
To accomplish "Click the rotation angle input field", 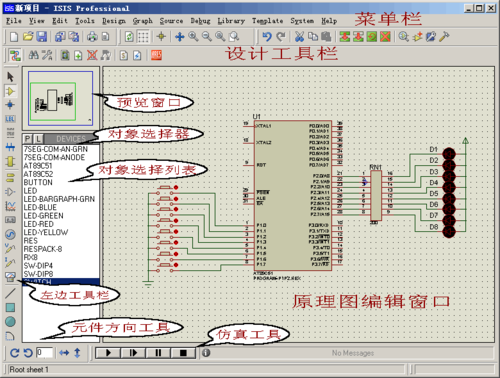I will (44, 353).
